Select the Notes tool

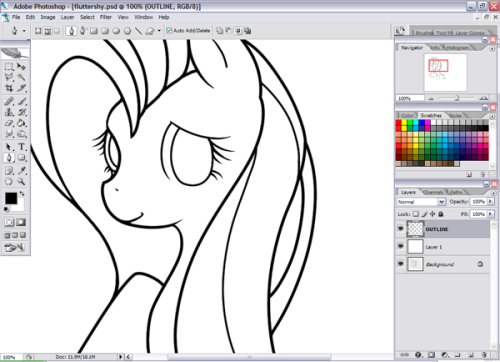(9, 171)
